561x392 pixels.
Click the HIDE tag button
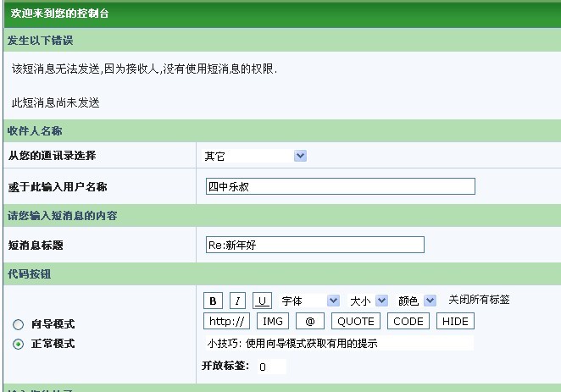pos(455,321)
